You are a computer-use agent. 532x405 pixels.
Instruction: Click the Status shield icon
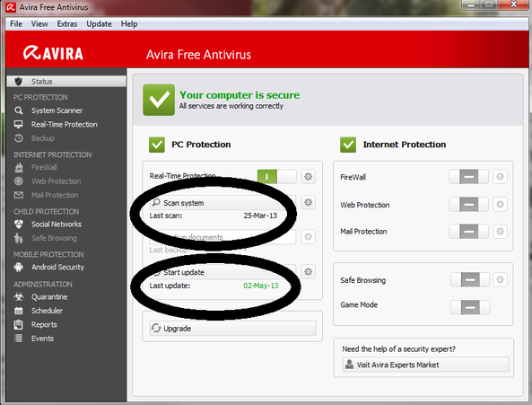pos(18,82)
